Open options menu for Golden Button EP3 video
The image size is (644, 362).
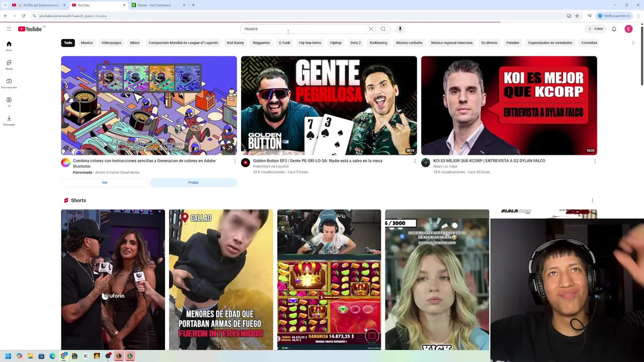415,161
